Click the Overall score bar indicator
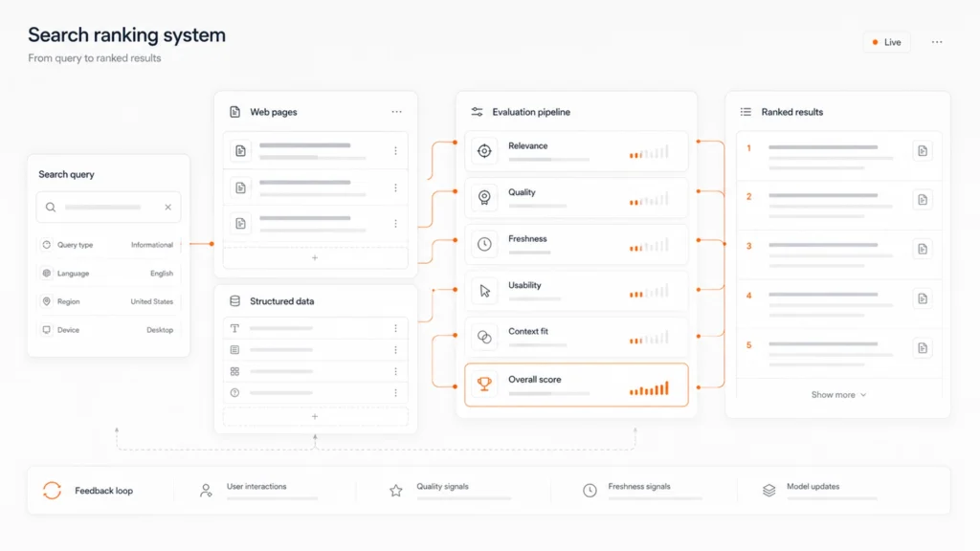Image resolution: width=980 pixels, height=551 pixels. (x=650, y=388)
